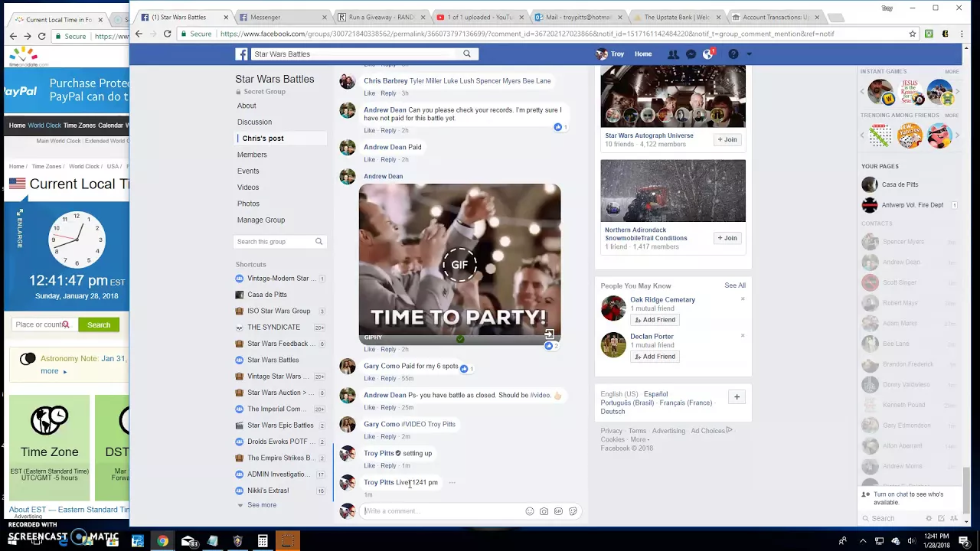Click the group search magnifier icon
The image size is (980, 551).
click(x=319, y=242)
